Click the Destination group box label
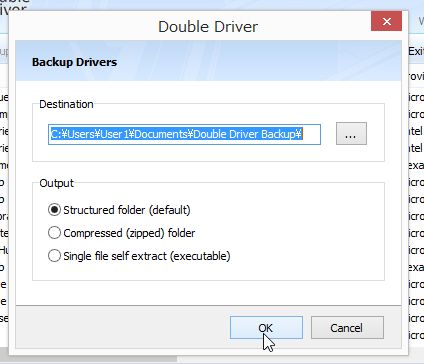 [66, 104]
